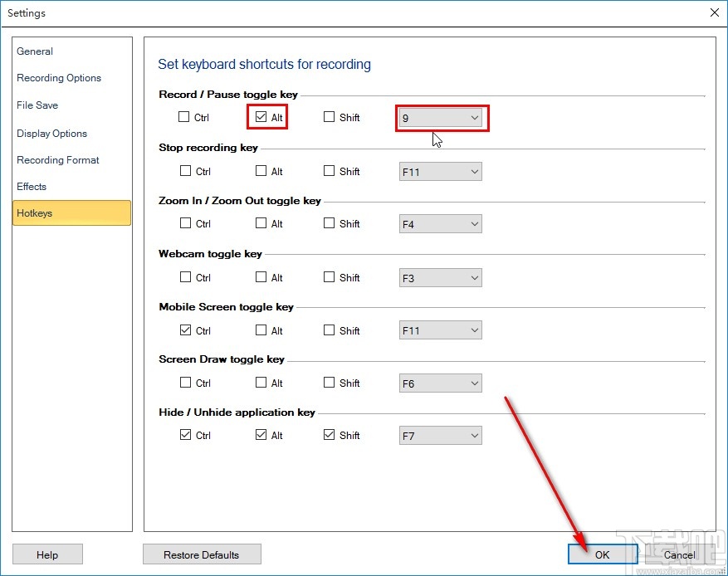Check Ctrl for Zoom In / Zoom Out key

tap(185, 223)
